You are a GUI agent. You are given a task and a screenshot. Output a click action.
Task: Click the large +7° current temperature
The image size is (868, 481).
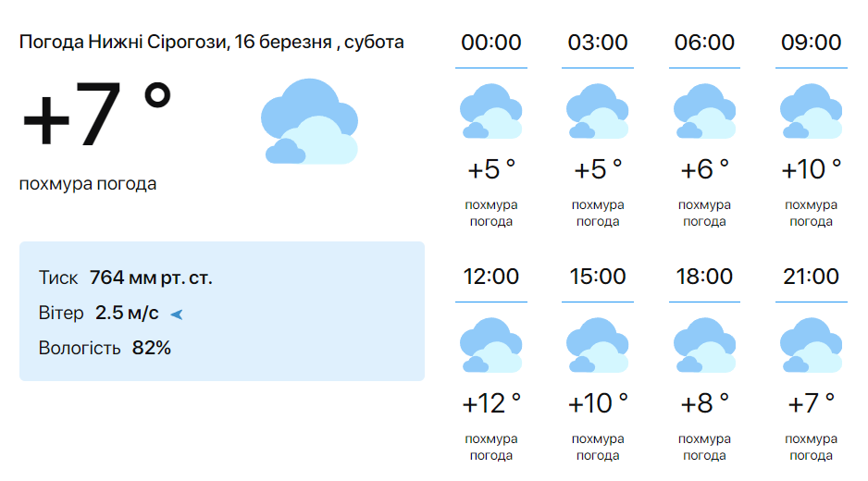(97, 114)
